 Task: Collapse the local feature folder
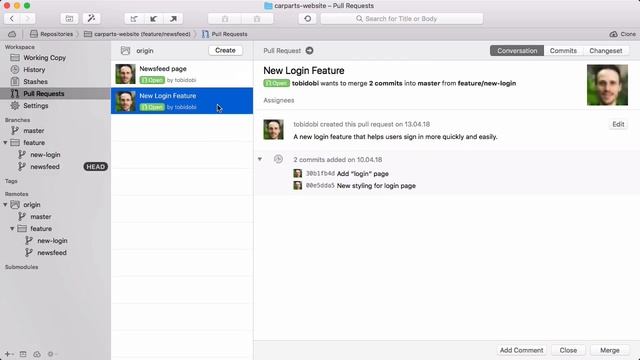(x=5, y=142)
